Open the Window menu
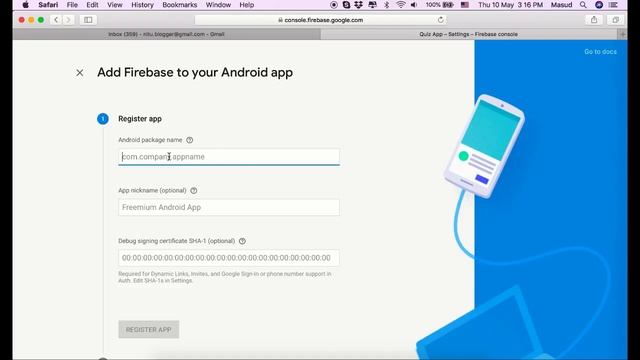Image resolution: width=640 pixels, height=360 pixels. click(218, 5)
